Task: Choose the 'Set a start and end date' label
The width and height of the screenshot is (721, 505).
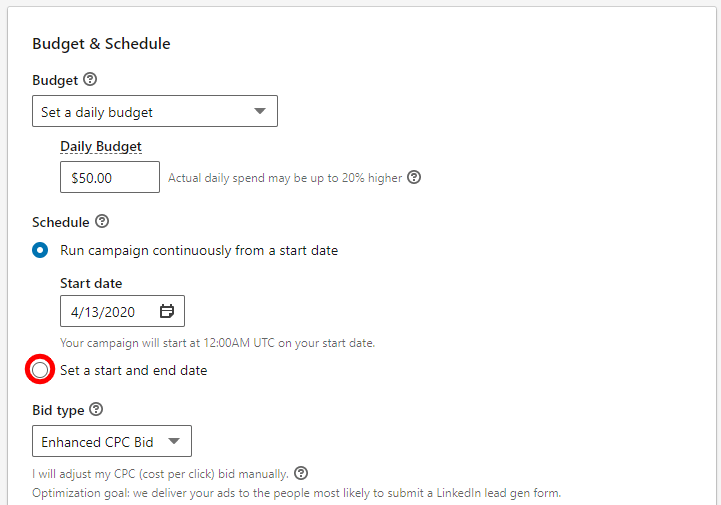Action: click(134, 370)
